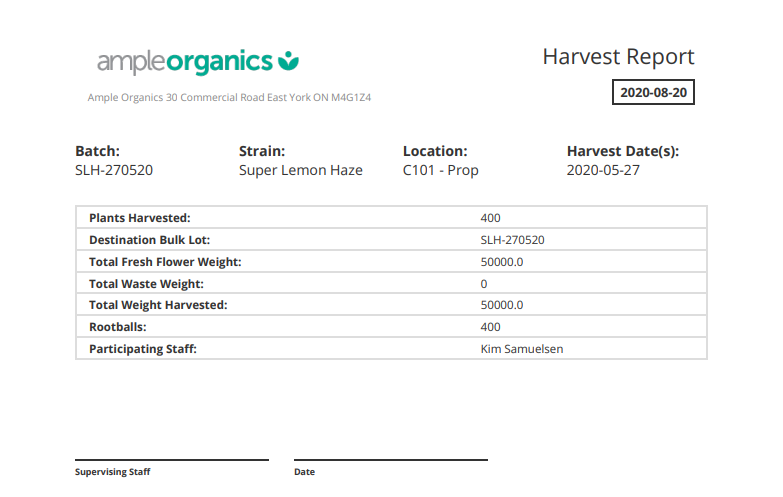Viewport: 783px width, 497px height.
Task: Select the boxed date 2020-08-20
Action: pos(653,92)
